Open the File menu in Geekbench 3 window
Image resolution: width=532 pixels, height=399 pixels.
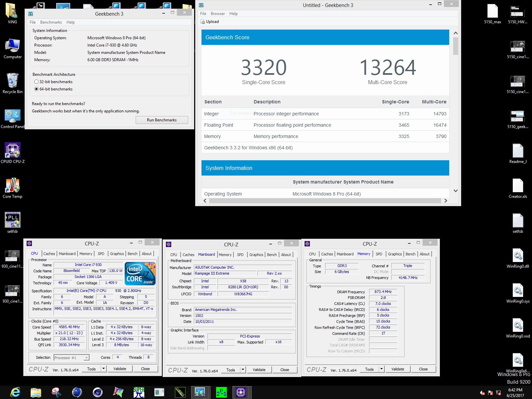pyautogui.click(x=33, y=22)
